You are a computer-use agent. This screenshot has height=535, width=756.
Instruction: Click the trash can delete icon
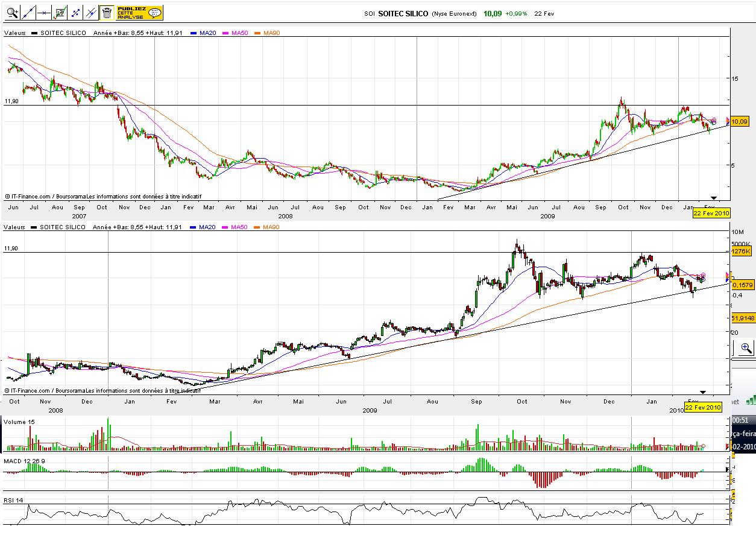[106, 11]
